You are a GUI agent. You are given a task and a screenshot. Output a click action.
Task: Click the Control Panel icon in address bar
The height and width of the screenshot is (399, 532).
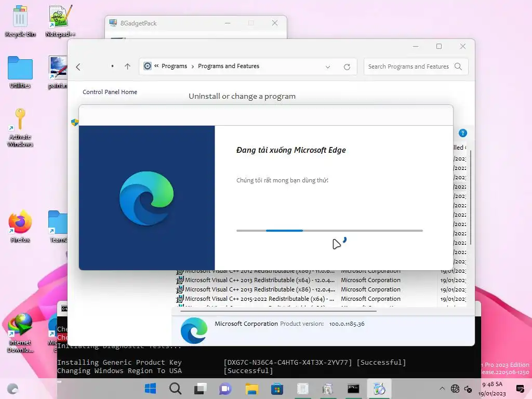point(147,66)
